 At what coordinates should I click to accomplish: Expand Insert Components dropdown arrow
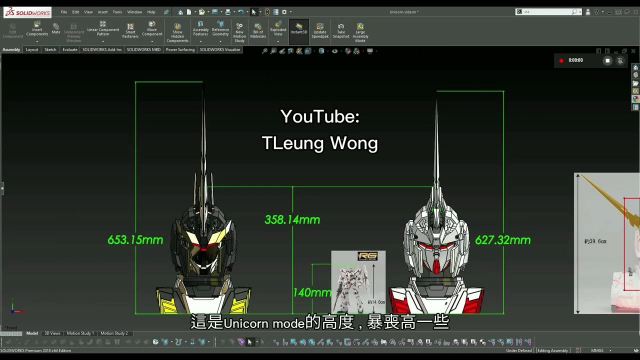(x=37, y=41)
